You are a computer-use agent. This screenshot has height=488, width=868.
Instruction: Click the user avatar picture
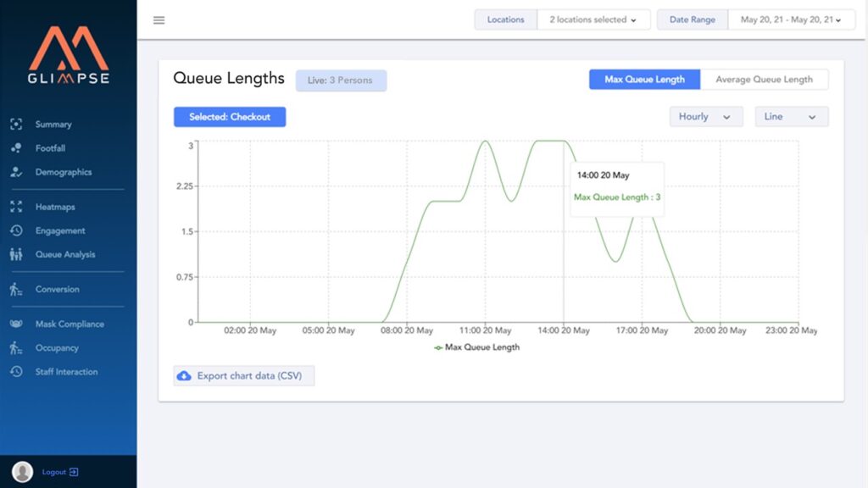pyautogui.click(x=23, y=472)
